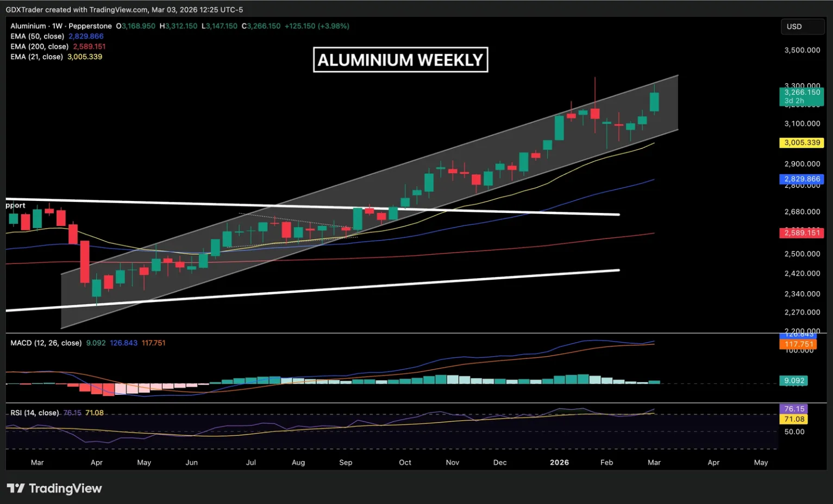This screenshot has height=504, width=833.
Task: Select the EMA (50, close) indicator legend
Action: pyautogui.click(x=37, y=36)
